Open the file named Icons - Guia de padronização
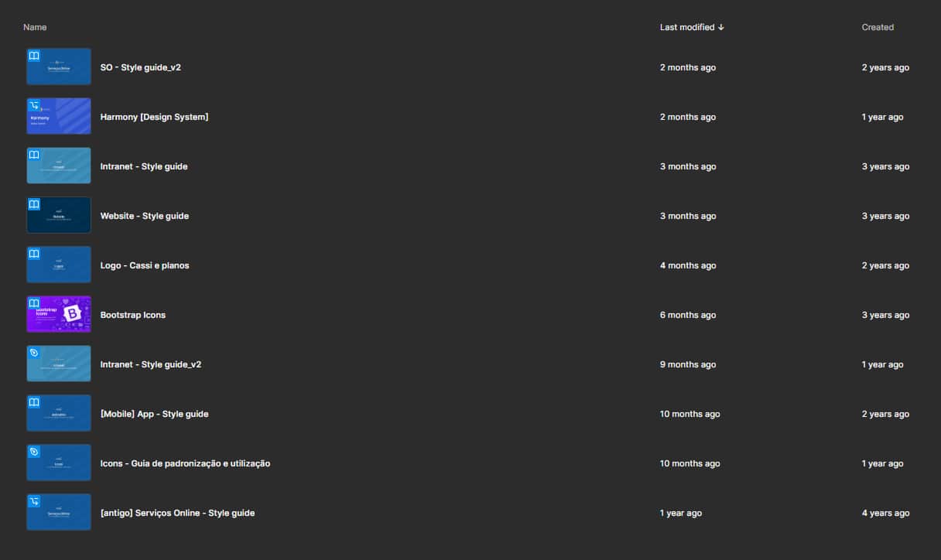Image resolution: width=941 pixels, height=560 pixels. pos(184,463)
